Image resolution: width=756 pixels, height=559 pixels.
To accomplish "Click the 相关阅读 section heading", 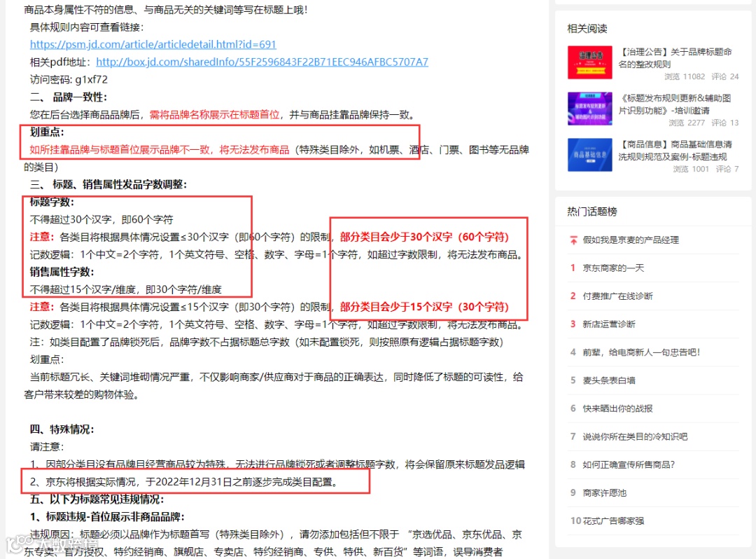I will point(587,29).
